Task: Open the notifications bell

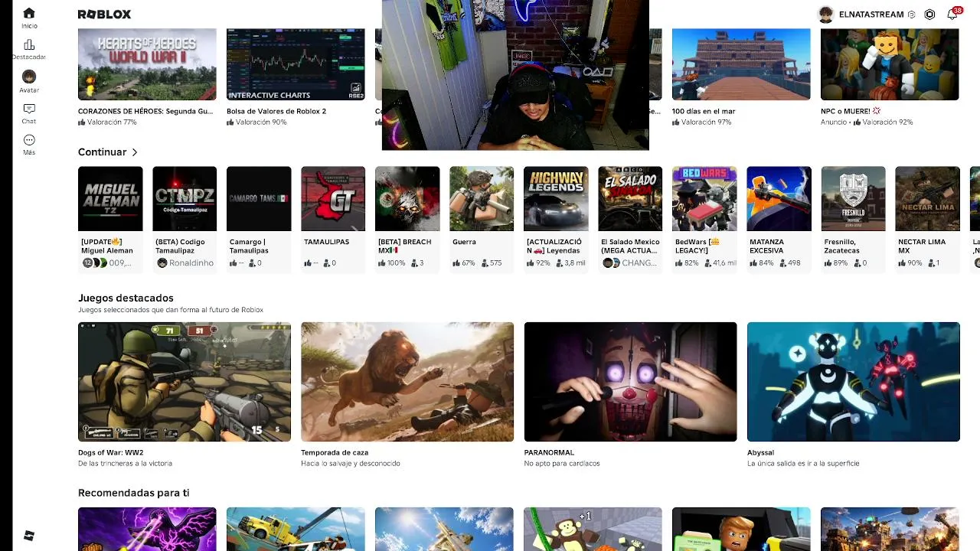Action: click(952, 15)
